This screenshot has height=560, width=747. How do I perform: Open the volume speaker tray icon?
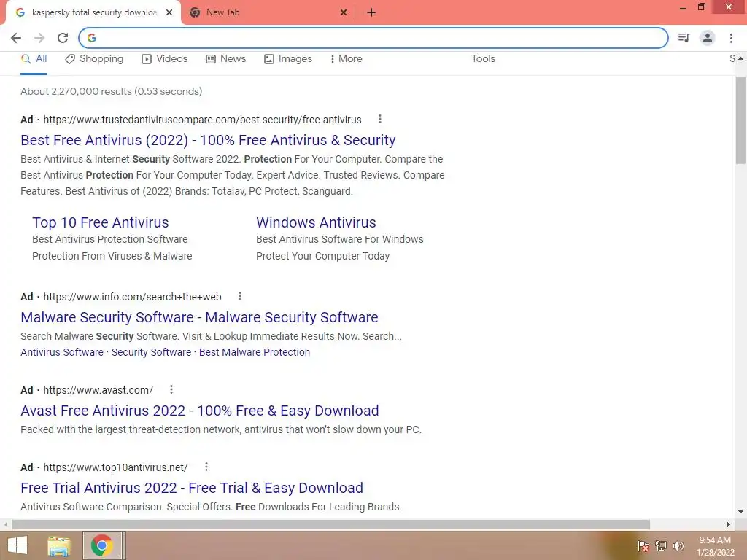(x=678, y=545)
